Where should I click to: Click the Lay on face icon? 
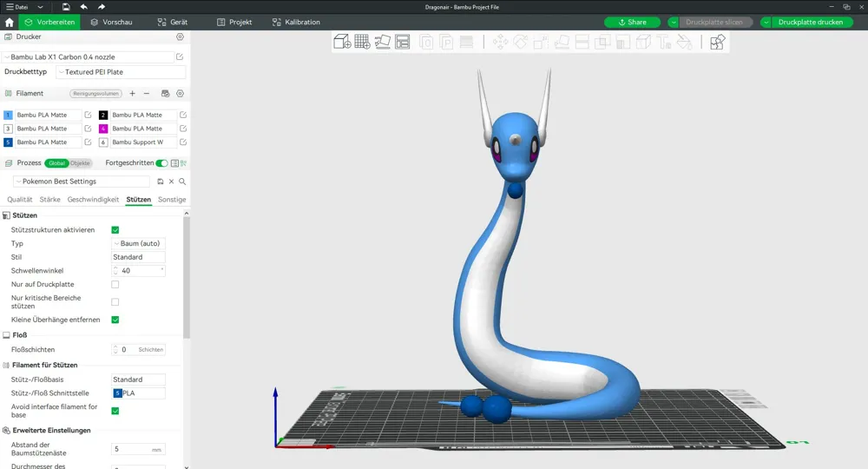(x=562, y=42)
